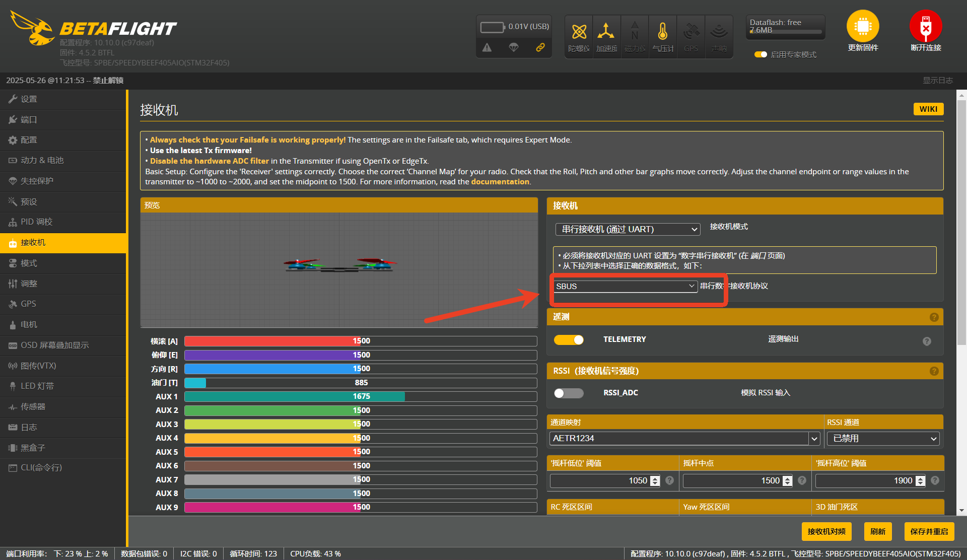Screen dimensions: 967x560
Task: Open the documentation link
Action: (x=500, y=182)
